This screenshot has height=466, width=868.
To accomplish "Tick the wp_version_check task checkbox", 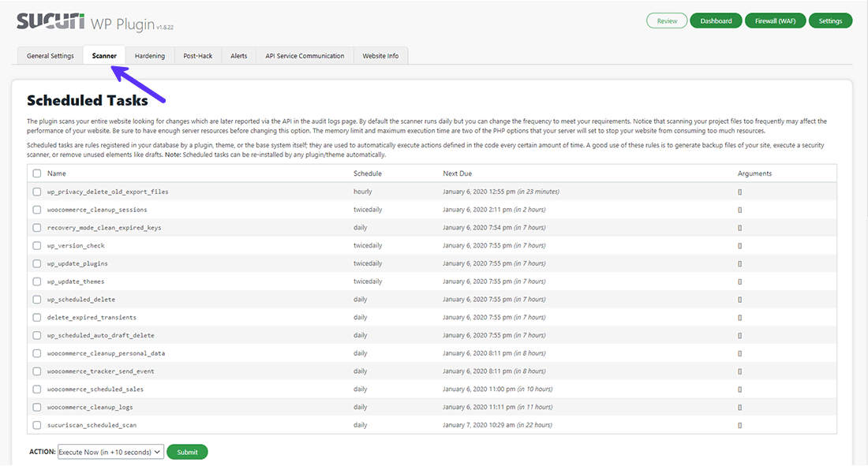I will pyautogui.click(x=37, y=246).
